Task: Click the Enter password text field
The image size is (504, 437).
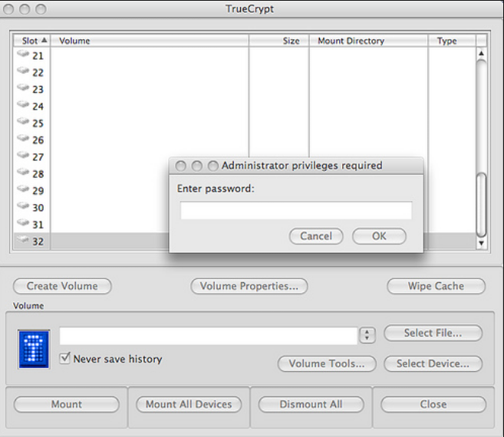Action: point(296,211)
